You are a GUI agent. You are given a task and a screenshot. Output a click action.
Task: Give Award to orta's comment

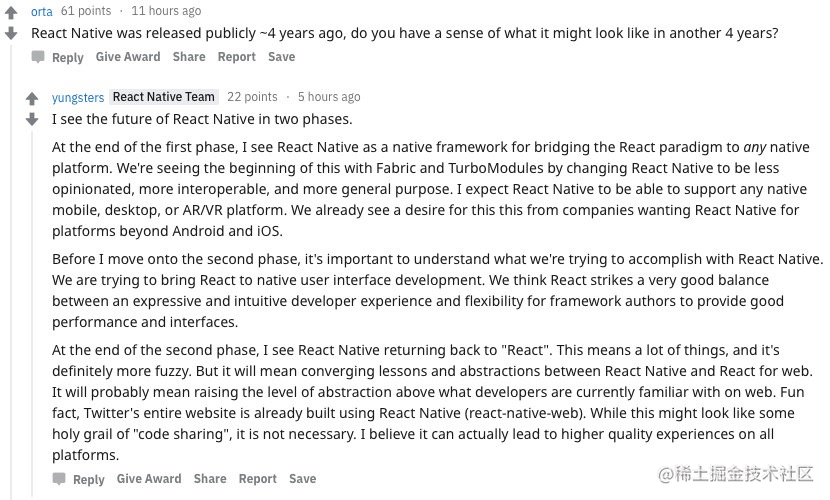click(x=128, y=57)
